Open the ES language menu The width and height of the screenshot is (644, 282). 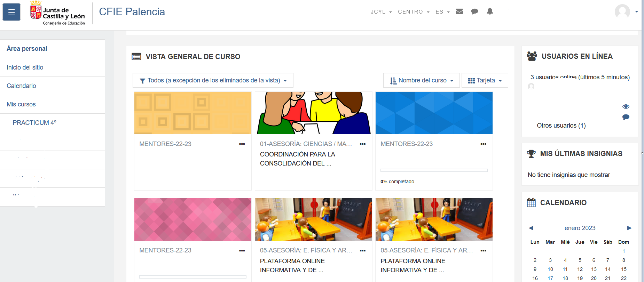(x=442, y=12)
